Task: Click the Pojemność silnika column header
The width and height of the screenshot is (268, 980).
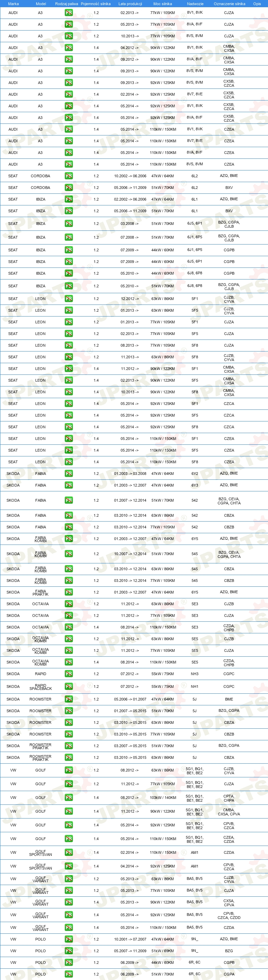Action: point(96,4)
